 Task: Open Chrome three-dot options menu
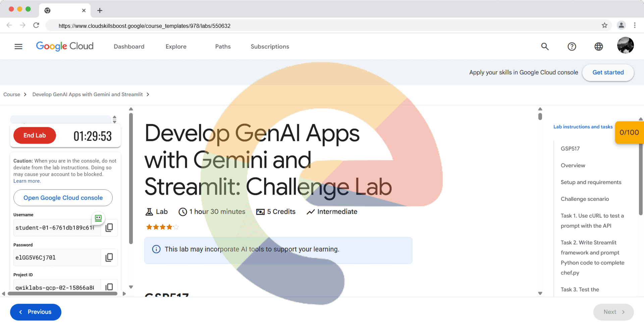pos(635,25)
